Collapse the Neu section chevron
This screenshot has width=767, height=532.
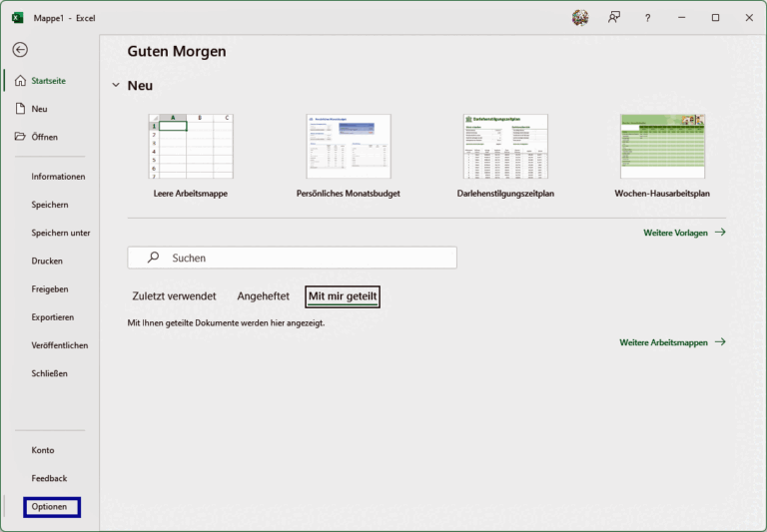point(116,86)
